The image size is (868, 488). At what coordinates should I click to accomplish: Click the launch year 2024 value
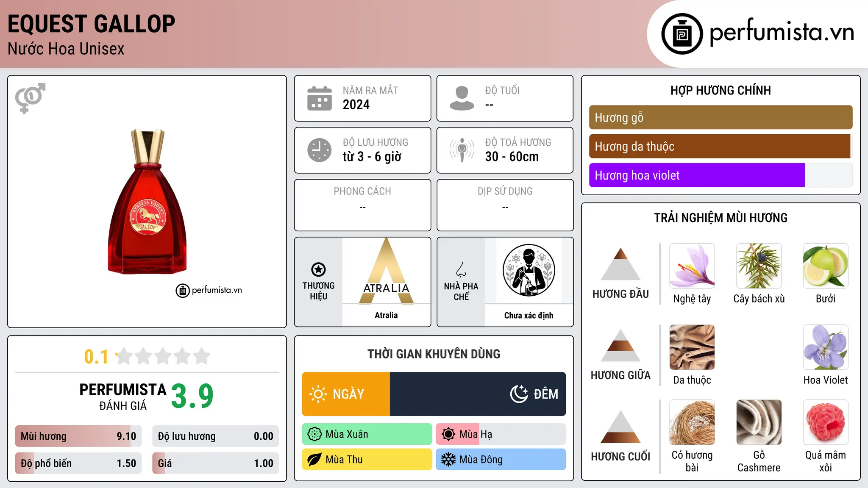(356, 105)
